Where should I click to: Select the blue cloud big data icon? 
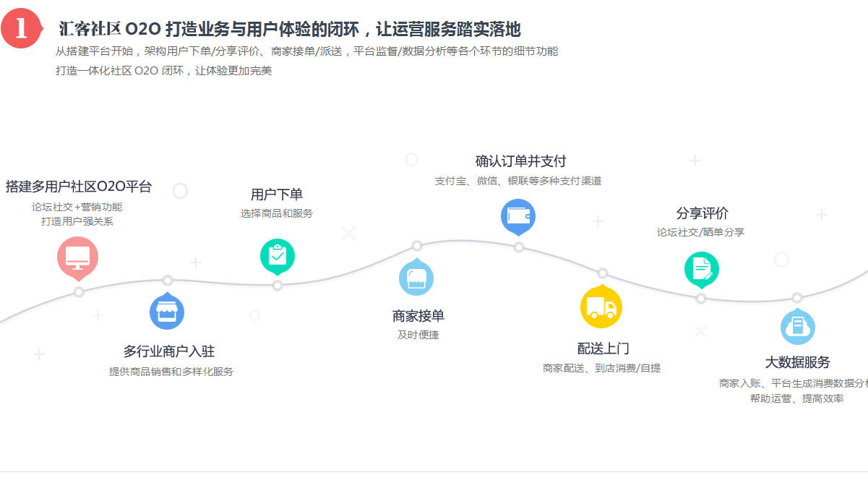(x=798, y=327)
